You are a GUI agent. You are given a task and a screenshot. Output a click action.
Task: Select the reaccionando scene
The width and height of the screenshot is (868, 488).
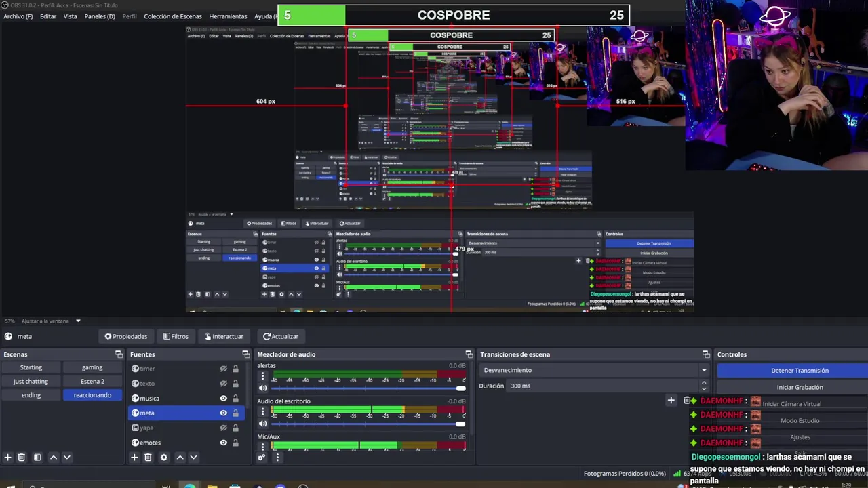92,395
